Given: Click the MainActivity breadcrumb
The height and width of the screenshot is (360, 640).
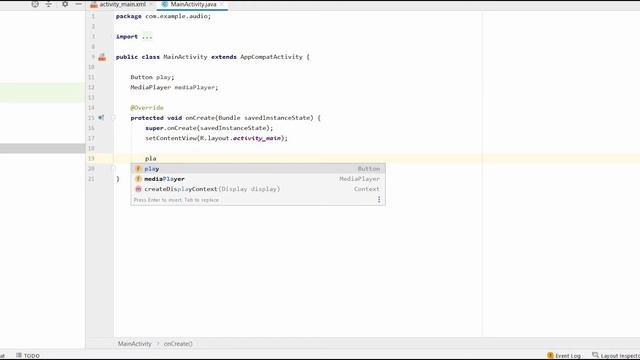Looking at the screenshot, I should pos(135,344).
